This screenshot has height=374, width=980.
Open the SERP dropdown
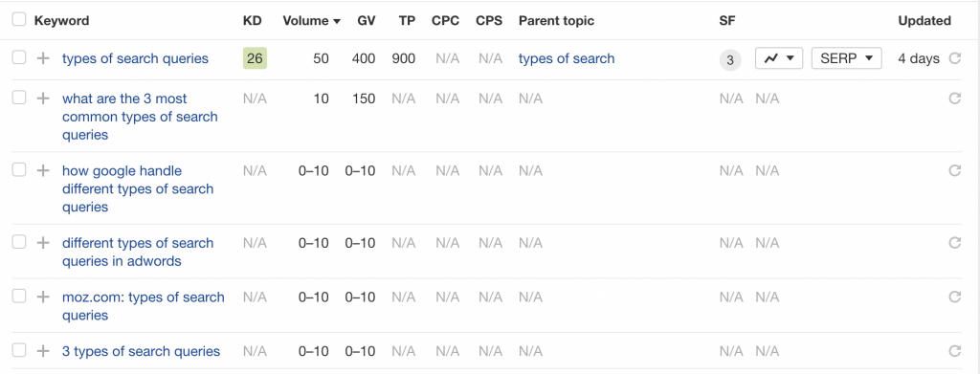click(x=846, y=58)
